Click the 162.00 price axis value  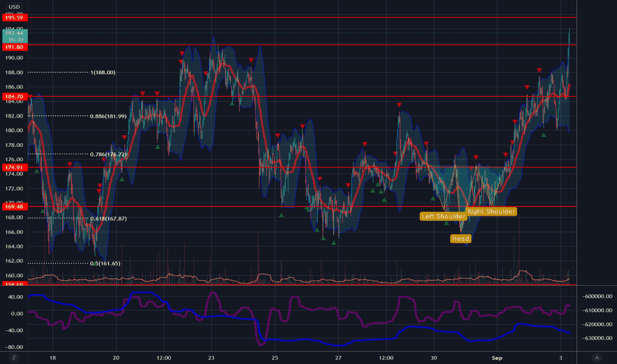tap(14, 261)
